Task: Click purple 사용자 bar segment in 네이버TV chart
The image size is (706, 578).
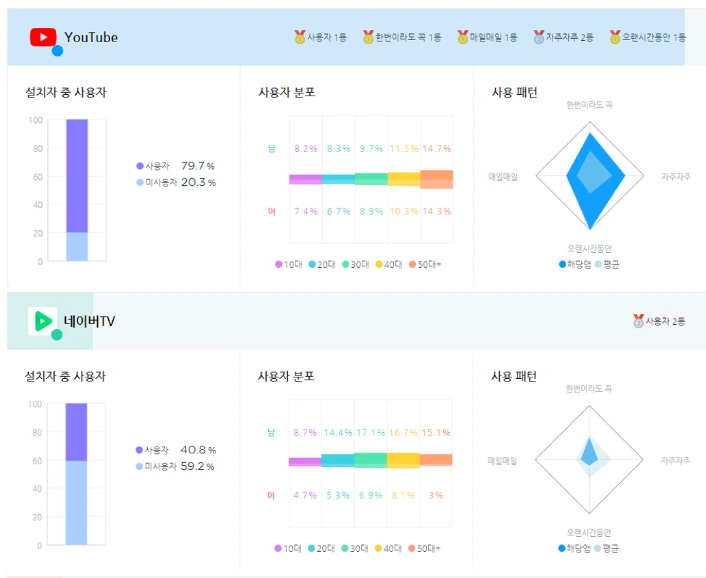Action: tap(76, 432)
